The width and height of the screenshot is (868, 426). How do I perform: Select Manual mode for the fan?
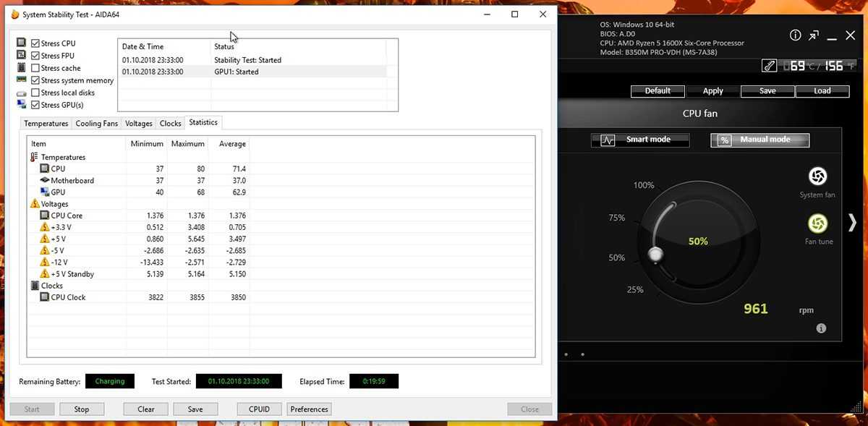[759, 140]
